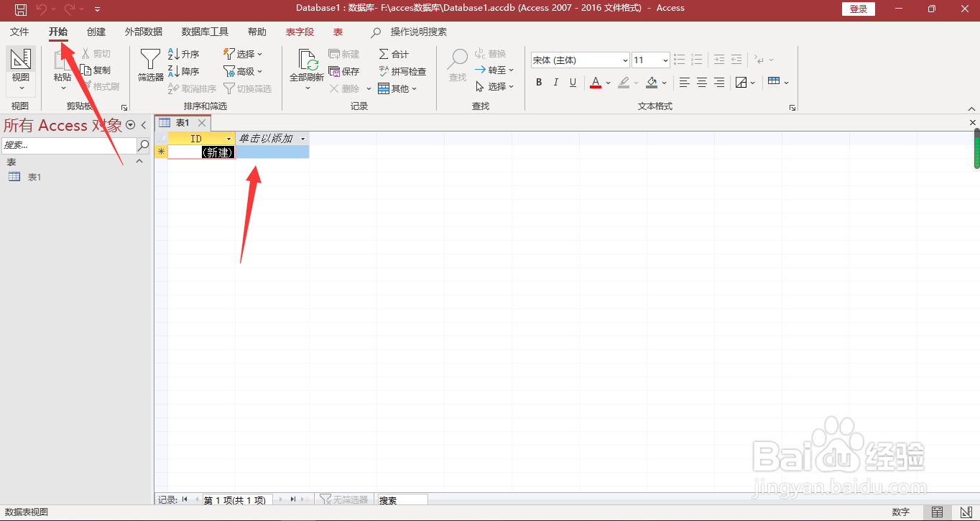Click the 登录 sign-in button
The height and width of the screenshot is (521, 980).
tap(859, 9)
